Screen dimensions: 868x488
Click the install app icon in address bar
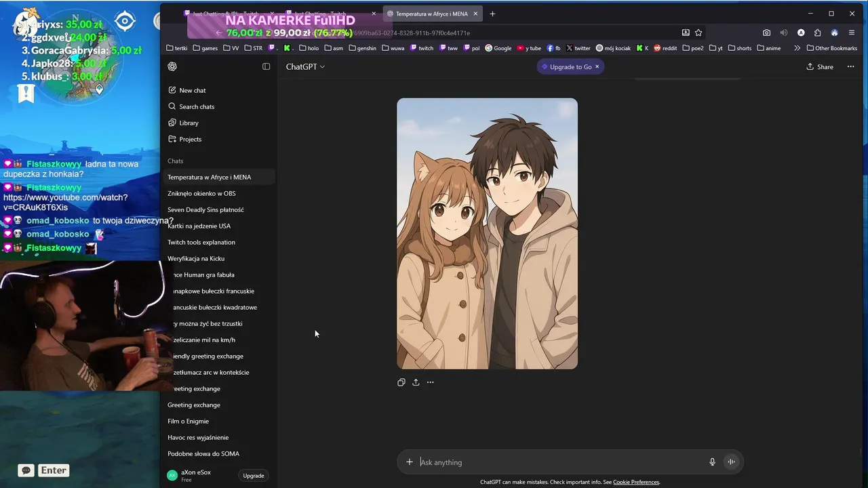pos(686,33)
